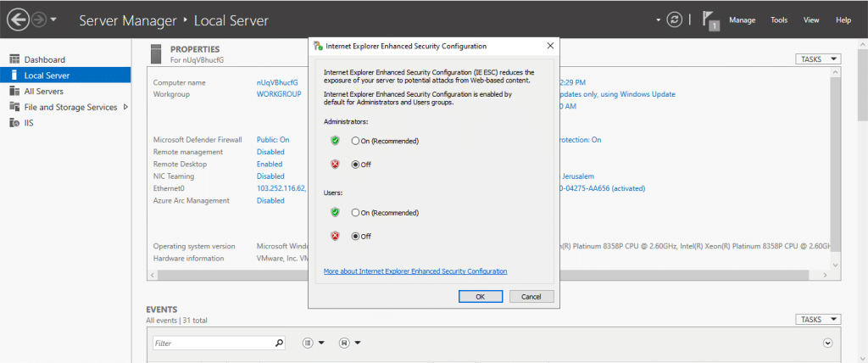Open More about Internet Explorer Enhanced Security link
Screen dimensions: 868x363
pyautogui.click(x=415, y=271)
